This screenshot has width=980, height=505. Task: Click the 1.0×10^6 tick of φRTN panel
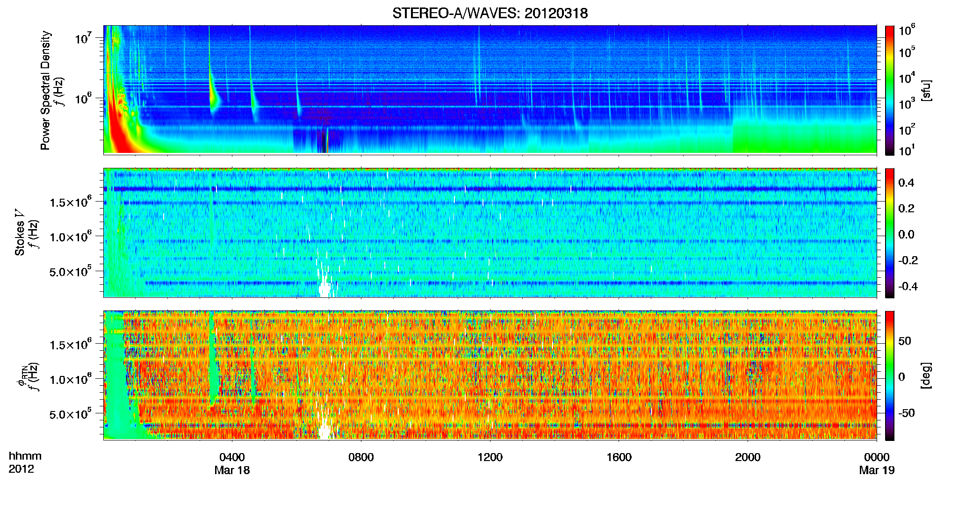coord(71,379)
